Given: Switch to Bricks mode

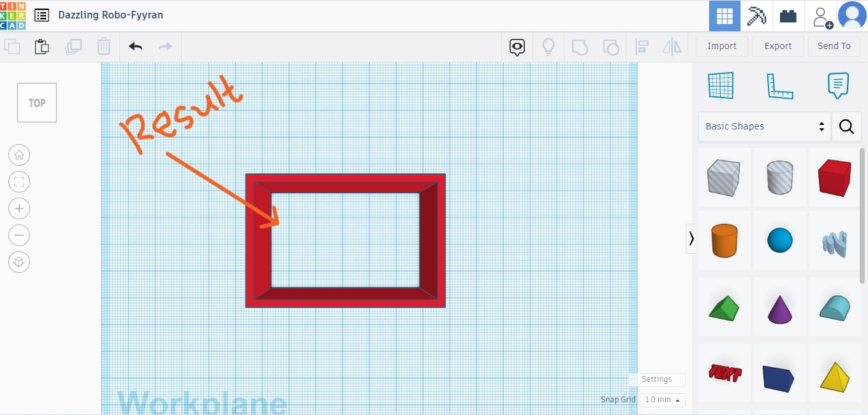Looking at the screenshot, I should (788, 16).
